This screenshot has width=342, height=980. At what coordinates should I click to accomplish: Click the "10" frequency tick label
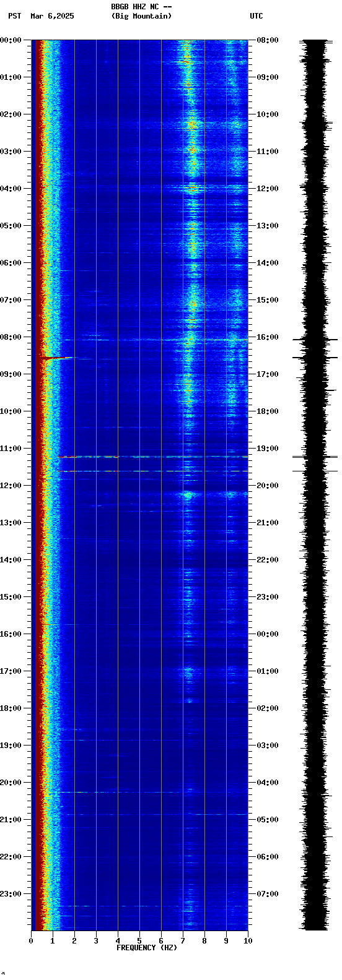[x=248, y=941]
